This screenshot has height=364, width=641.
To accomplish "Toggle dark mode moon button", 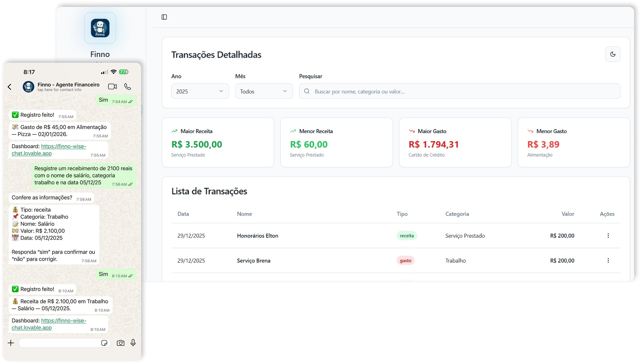I will [x=613, y=54].
